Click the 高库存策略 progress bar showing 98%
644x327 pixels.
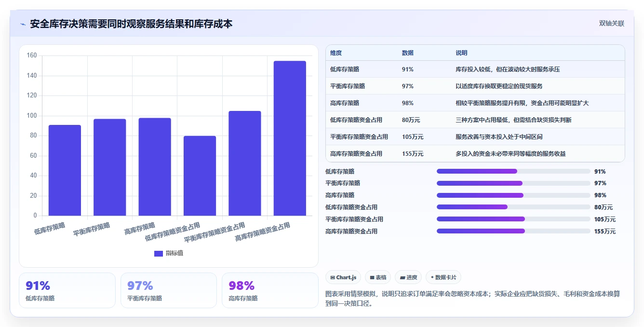click(x=513, y=195)
